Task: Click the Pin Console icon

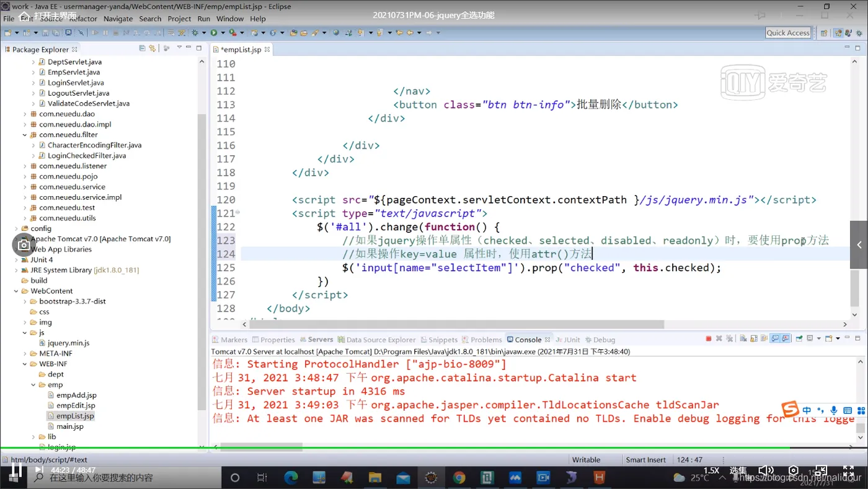Action: [800, 339]
